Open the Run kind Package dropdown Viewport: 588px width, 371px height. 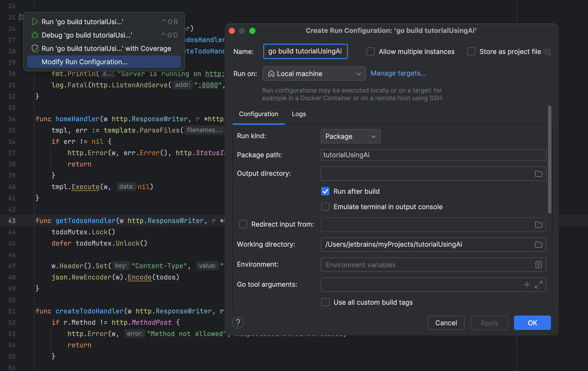pyautogui.click(x=350, y=136)
